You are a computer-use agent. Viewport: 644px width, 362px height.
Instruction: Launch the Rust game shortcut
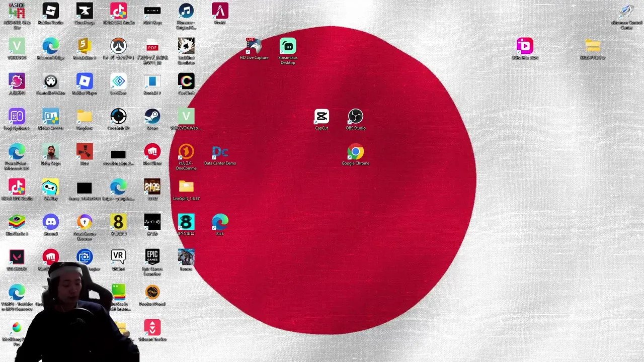coord(85,152)
